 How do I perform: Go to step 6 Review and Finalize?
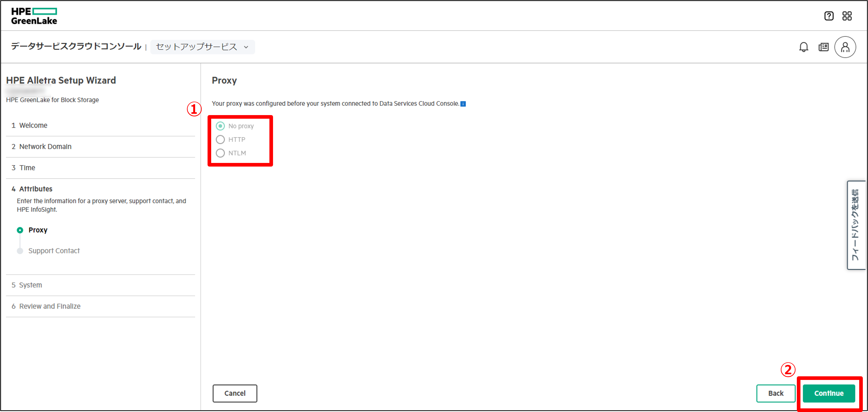(x=100, y=306)
